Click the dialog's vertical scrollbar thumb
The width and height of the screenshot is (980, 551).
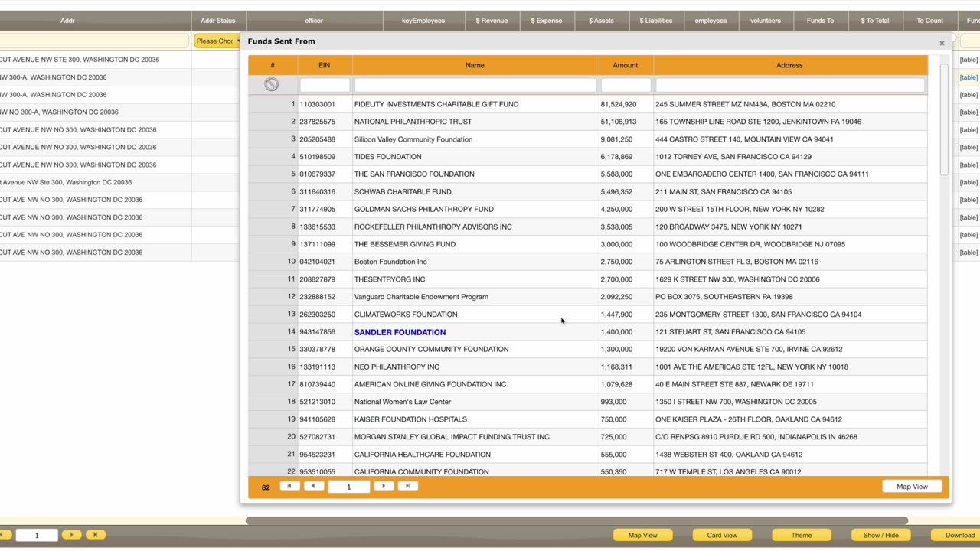tap(944, 119)
